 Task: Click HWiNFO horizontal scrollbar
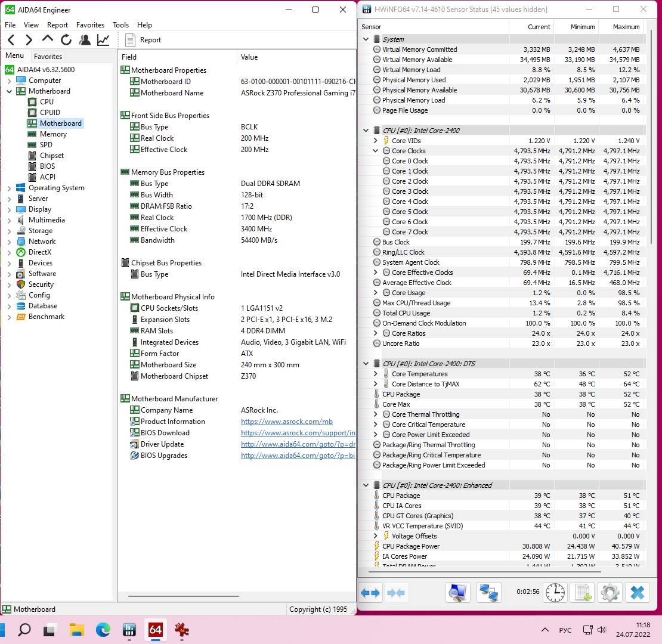[485, 572]
